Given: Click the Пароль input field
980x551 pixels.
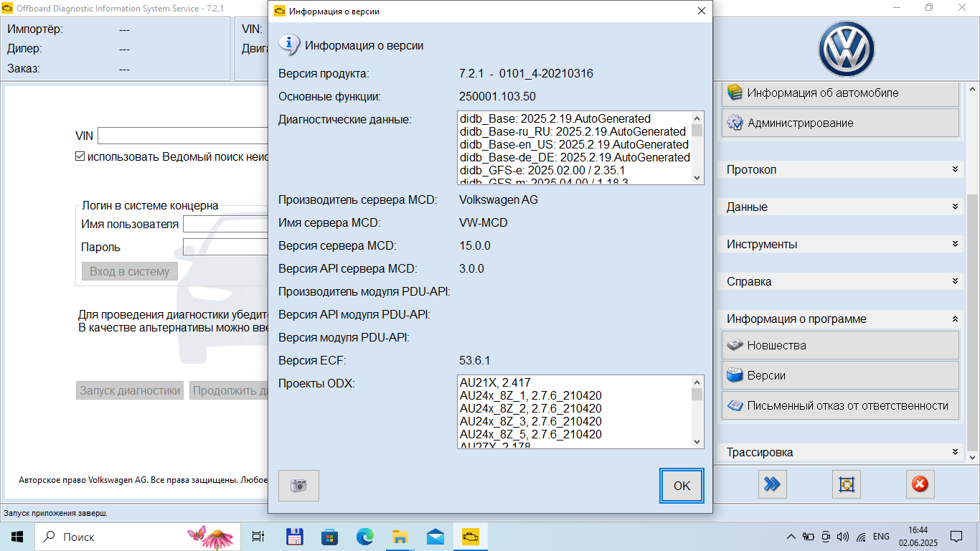Looking at the screenshot, I should 225,247.
